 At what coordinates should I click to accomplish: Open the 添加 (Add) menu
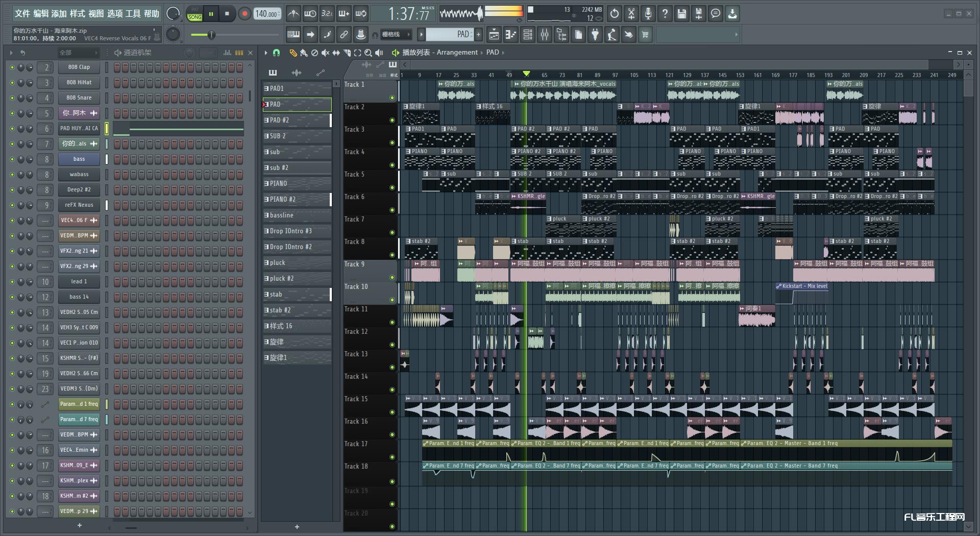pos(59,14)
